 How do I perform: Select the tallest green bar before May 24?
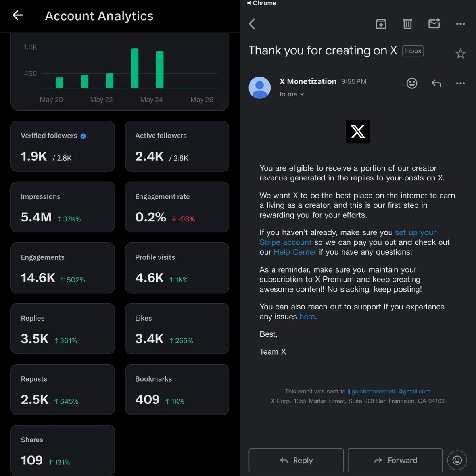coord(135,68)
